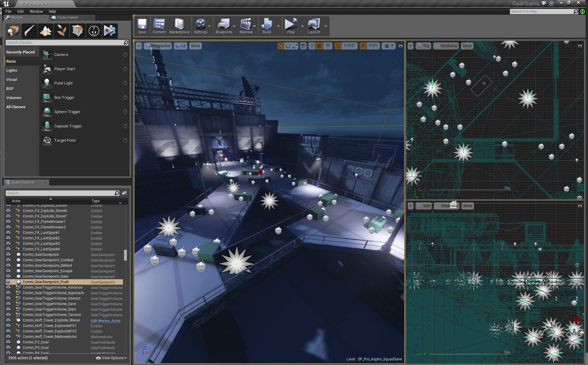Open View Options in Scene Outliner
The image size is (588, 365).
coord(111,358)
